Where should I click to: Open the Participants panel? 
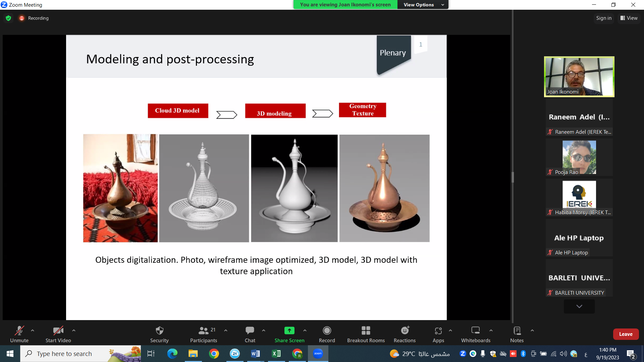[x=204, y=335]
